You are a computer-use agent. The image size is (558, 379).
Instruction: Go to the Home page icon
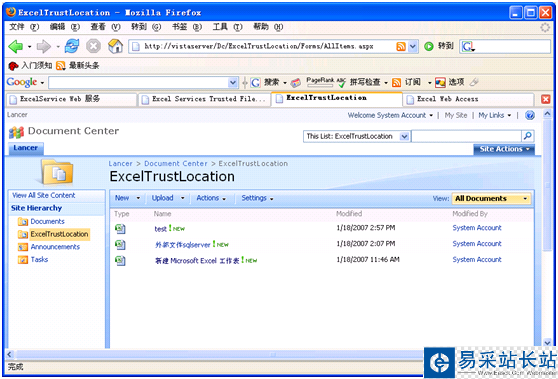115,46
